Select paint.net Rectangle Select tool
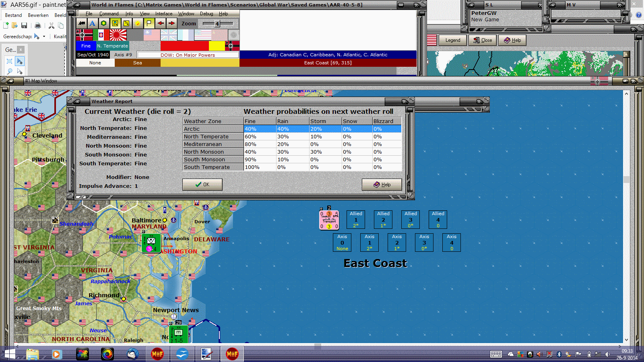The height and width of the screenshot is (362, 644). (10, 61)
